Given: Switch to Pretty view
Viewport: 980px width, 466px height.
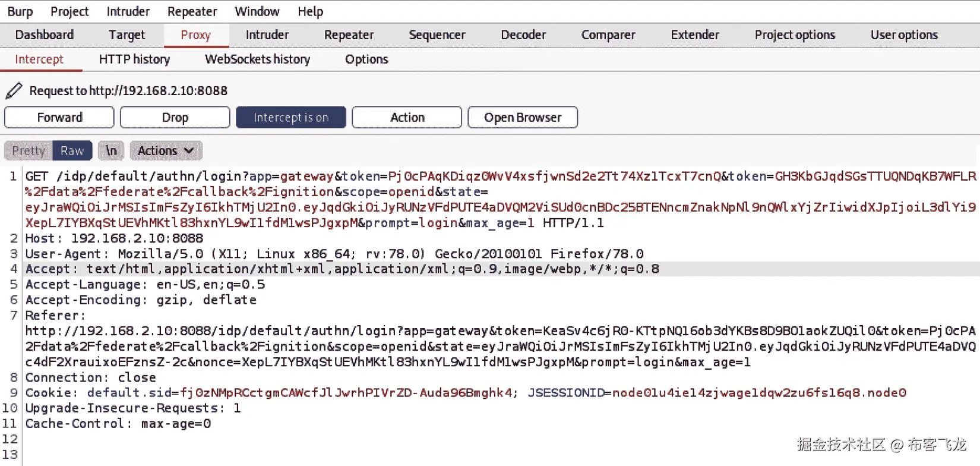Looking at the screenshot, I should tap(29, 151).
